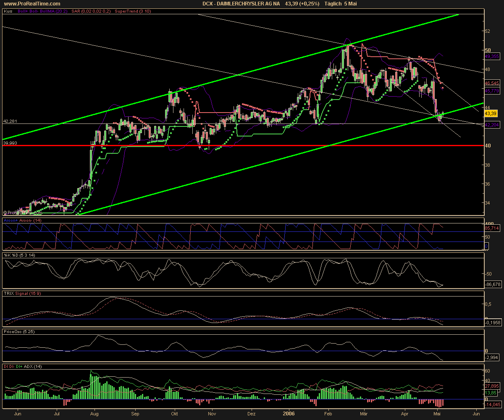
Task: Click the 49,355 upper Bollinger value tag
Action: click(492, 56)
